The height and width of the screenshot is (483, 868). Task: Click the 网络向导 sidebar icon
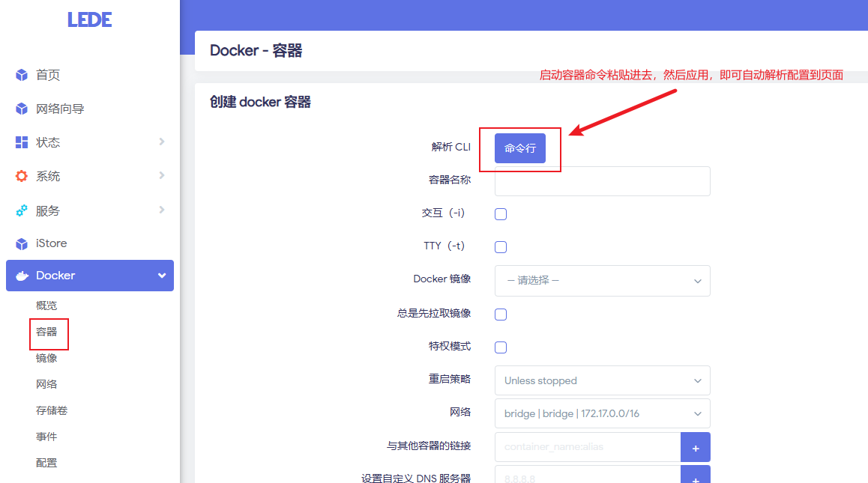(x=22, y=109)
